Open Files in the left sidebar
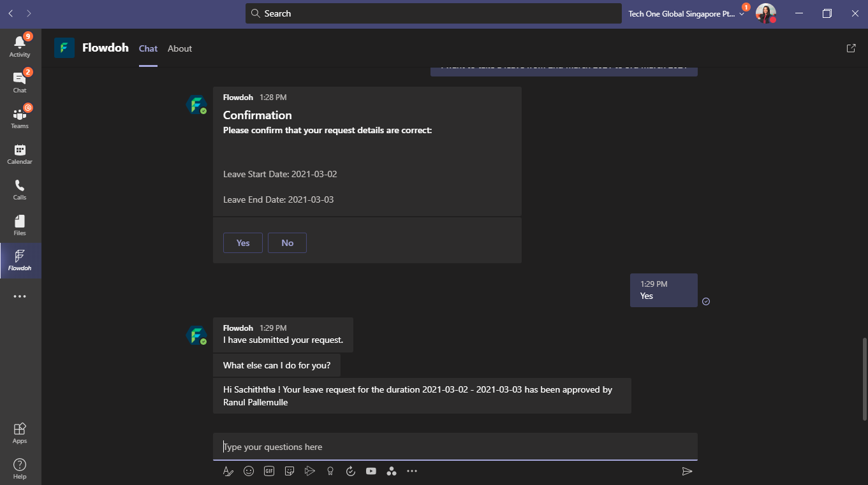The height and width of the screenshot is (485, 868). (20, 225)
